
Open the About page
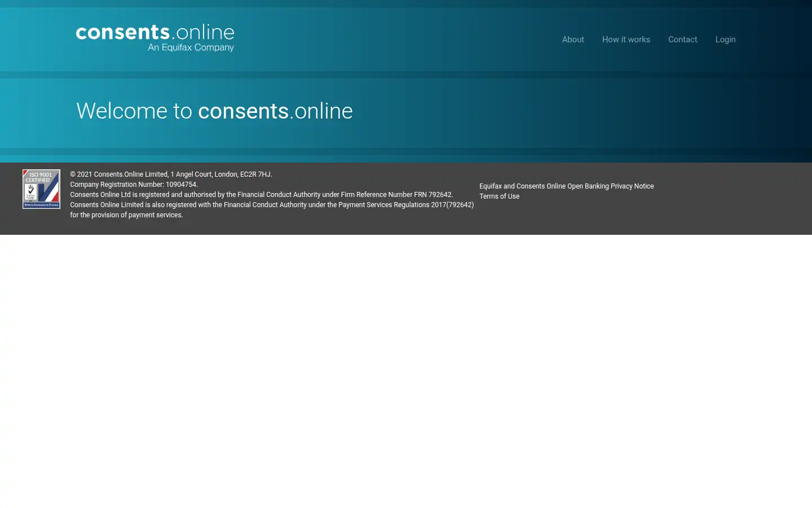[573, 40]
